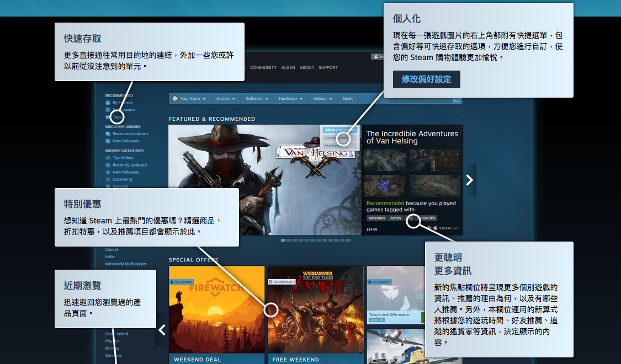This screenshot has width=621, height=364.
Task: Click the Recently Updated refresh icon
Action: [x=108, y=164]
